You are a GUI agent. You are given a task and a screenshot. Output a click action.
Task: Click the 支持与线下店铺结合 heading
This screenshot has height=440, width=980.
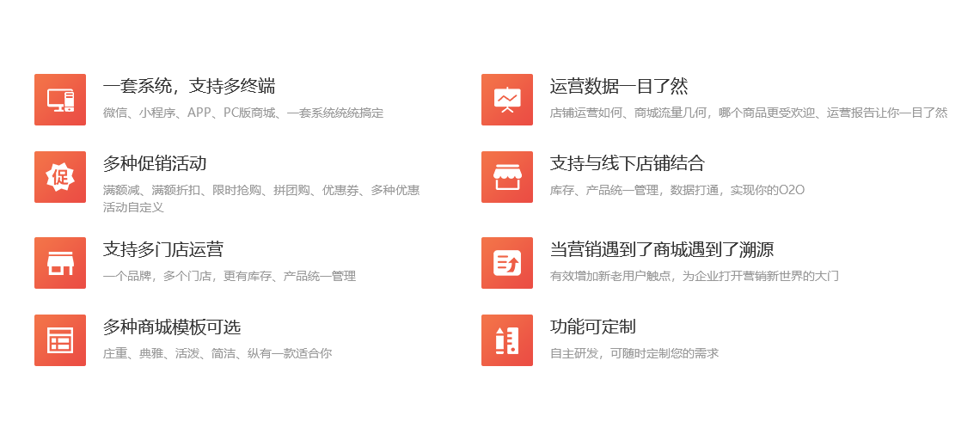pyautogui.click(x=628, y=163)
